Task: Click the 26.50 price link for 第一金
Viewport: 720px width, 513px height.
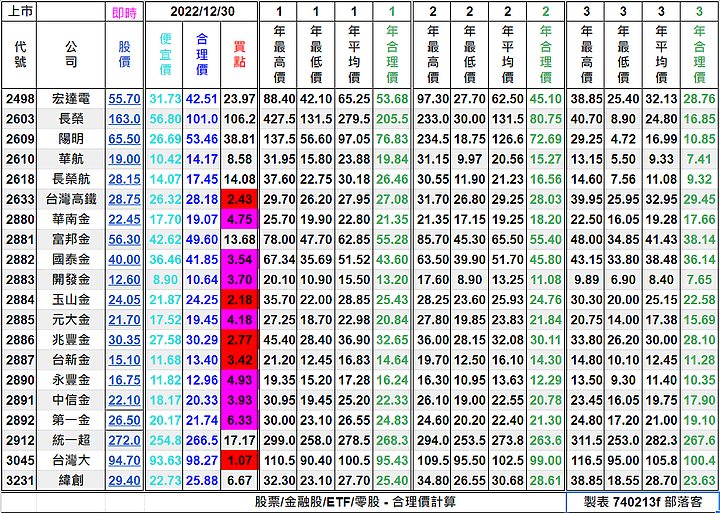Action: (x=124, y=420)
